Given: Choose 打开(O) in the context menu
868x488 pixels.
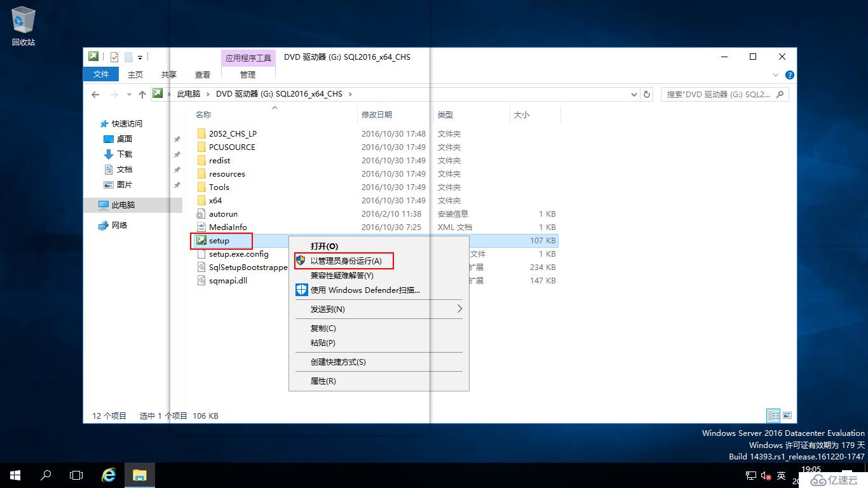Looking at the screenshot, I should (x=379, y=246).
